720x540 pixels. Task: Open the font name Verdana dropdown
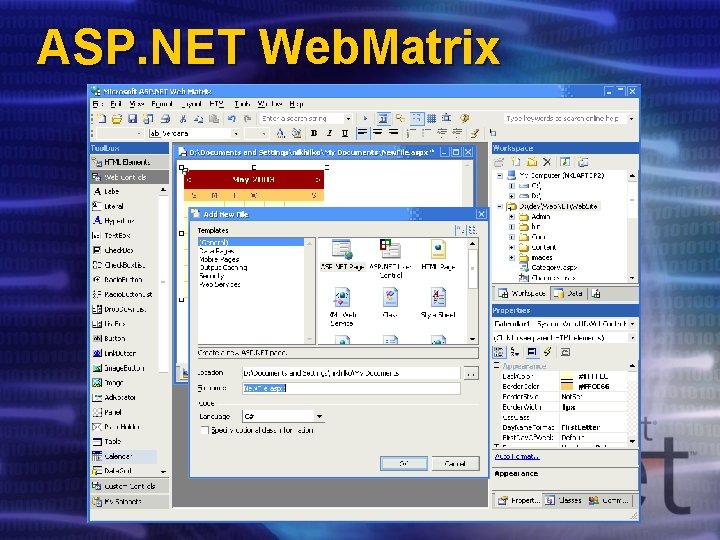236,134
